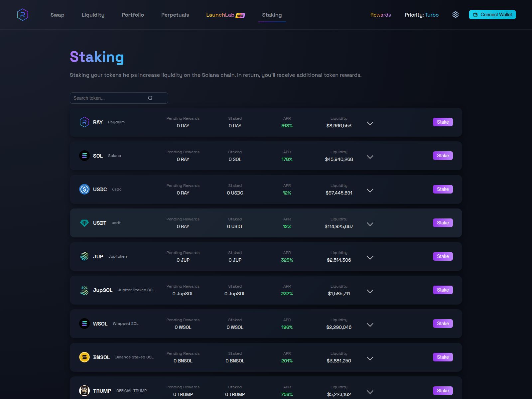
Task: Click Stake on the WSOL row
Action: pos(443,324)
